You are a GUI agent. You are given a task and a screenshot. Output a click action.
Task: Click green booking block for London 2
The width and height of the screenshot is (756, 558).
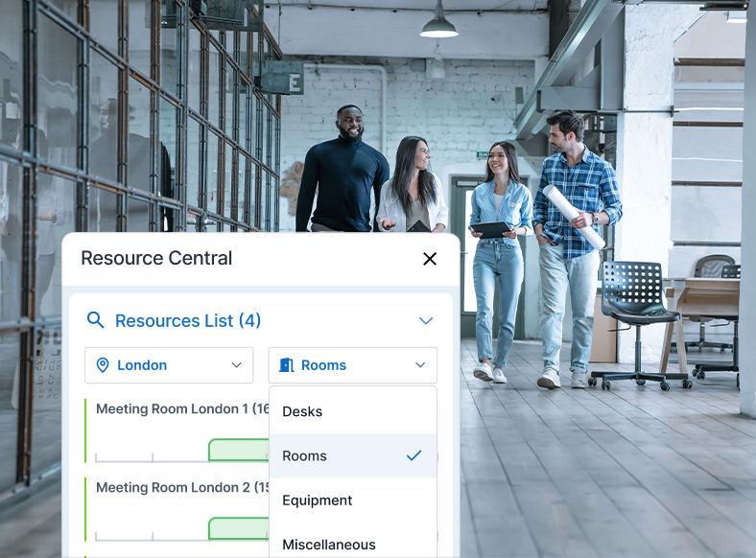pyautogui.click(x=238, y=528)
